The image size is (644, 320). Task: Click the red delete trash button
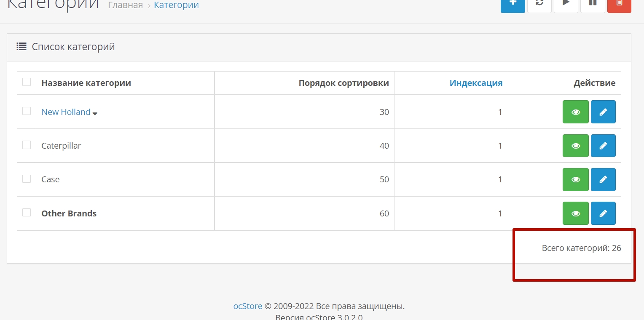[x=619, y=4]
